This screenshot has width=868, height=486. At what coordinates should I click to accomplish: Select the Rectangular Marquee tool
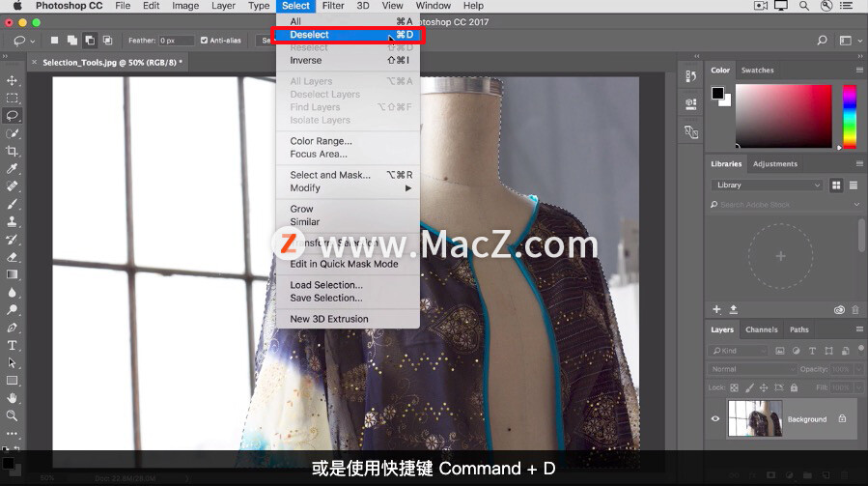pos(12,99)
